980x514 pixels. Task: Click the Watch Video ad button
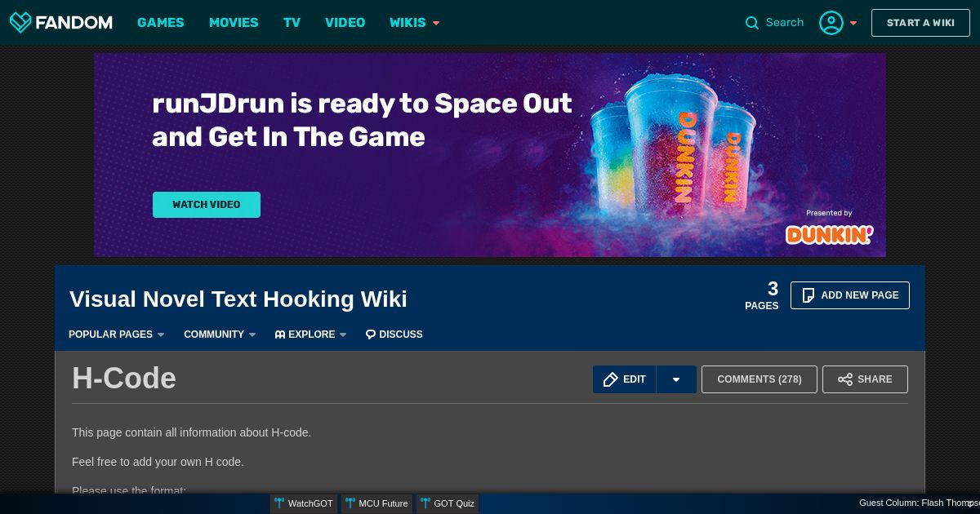[x=207, y=205]
